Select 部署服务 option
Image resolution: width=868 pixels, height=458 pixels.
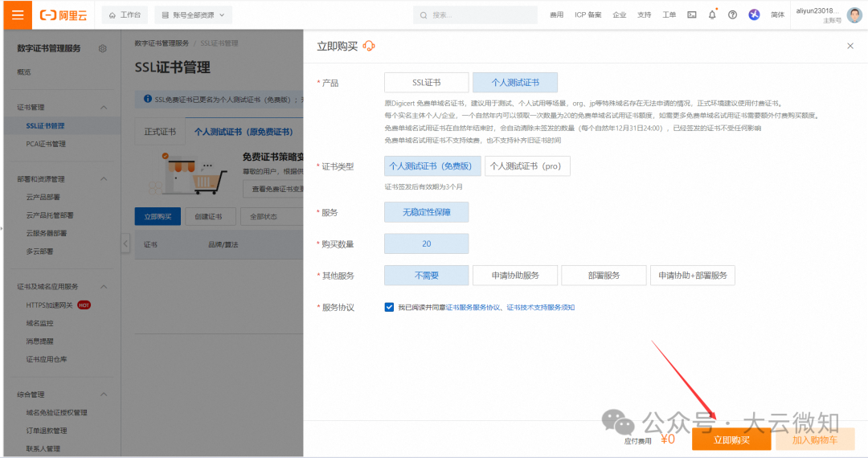604,275
